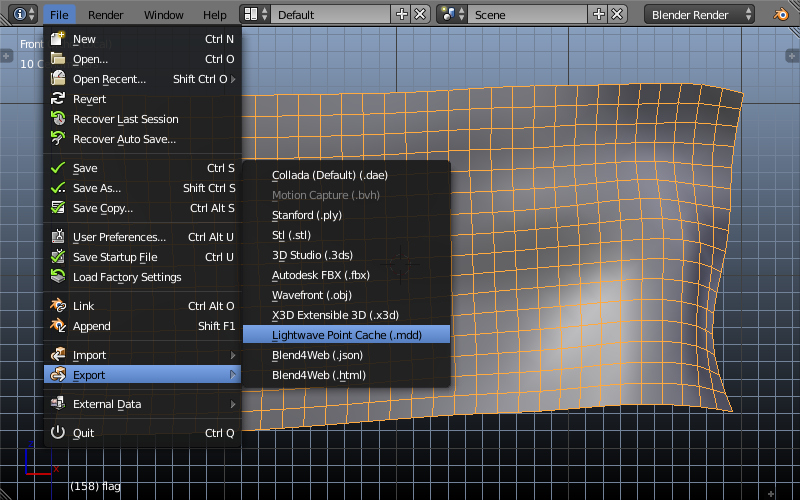Open the scene browse icon
This screenshot has height=500, width=800.
pyautogui.click(x=453, y=14)
